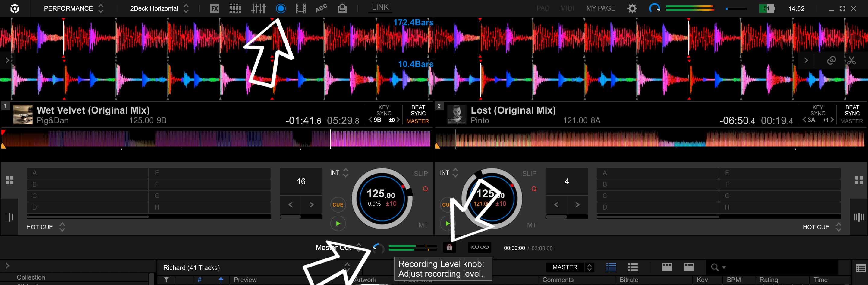The height and width of the screenshot is (285, 868).
Task: Click the KUVO button
Action: pos(480,248)
